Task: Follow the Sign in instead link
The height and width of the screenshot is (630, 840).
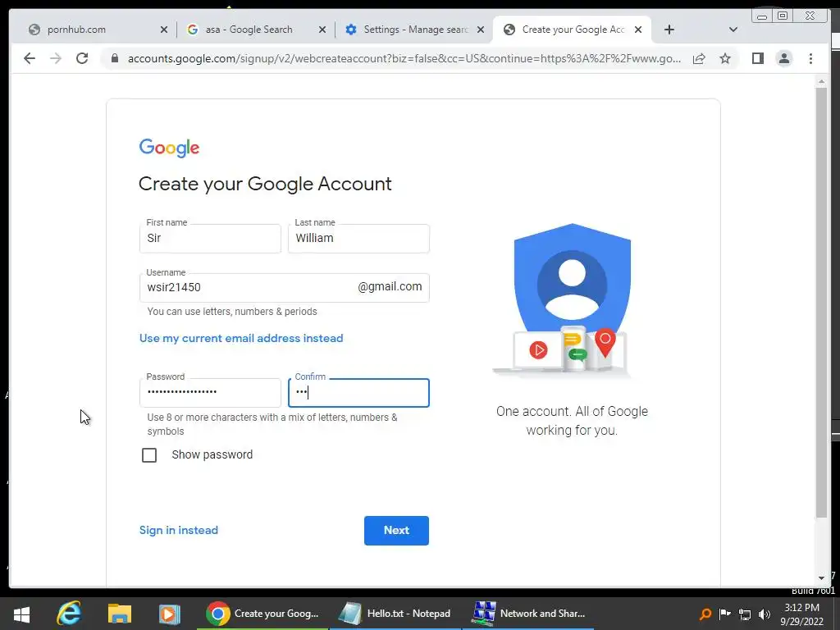Action: (x=178, y=531)
